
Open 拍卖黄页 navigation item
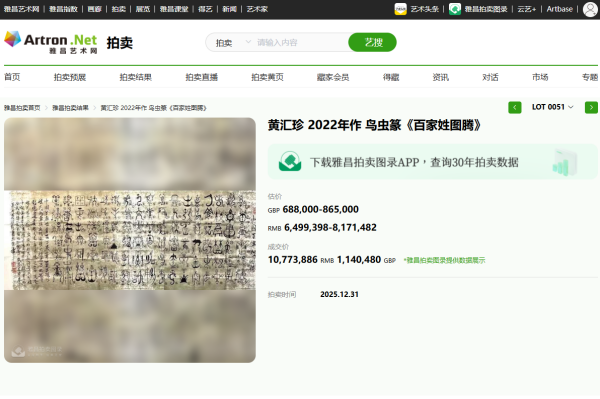click(x=267, y=77)
